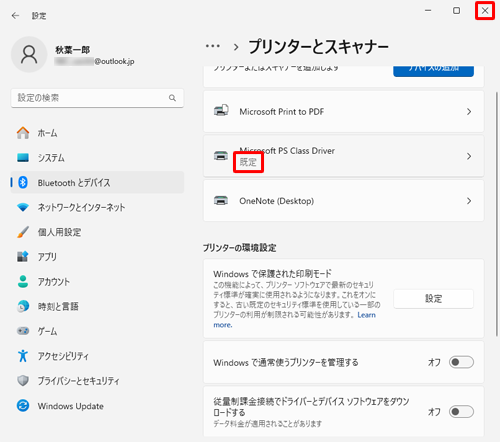Screen dimensions: 500x442
Task: Click the プリンターの環境設定 heading
Action: (239, 248)
